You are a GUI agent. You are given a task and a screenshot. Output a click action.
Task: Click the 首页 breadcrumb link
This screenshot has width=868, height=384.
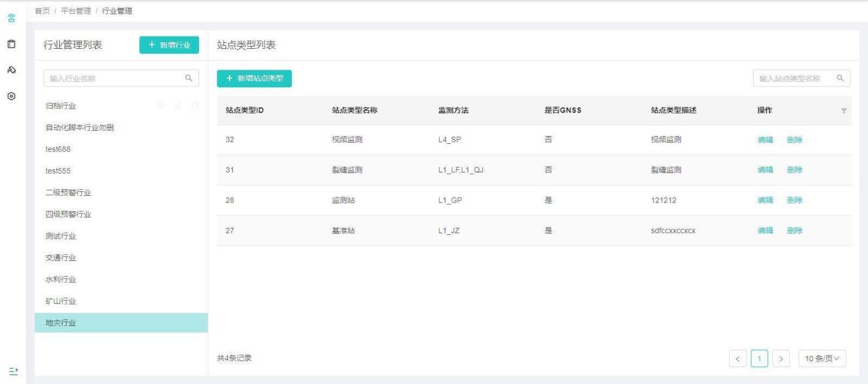click(42, 10)
